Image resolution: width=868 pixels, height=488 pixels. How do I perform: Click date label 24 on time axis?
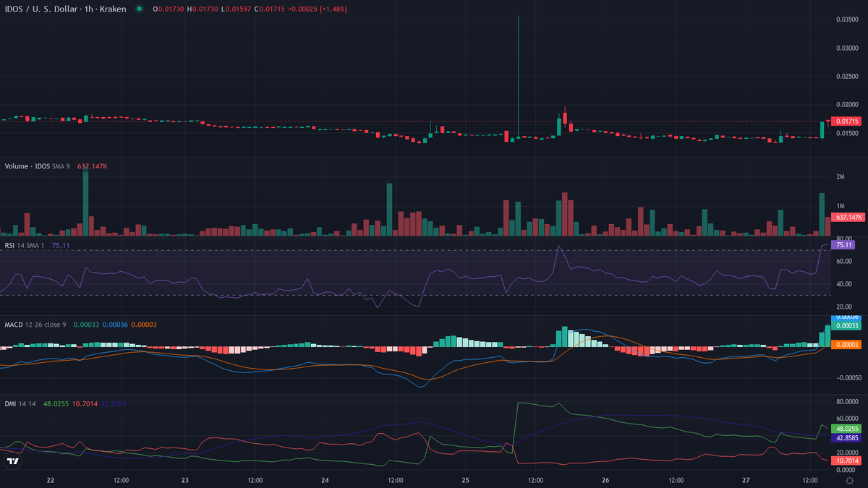pyautogui.click(x=325, y=480)
